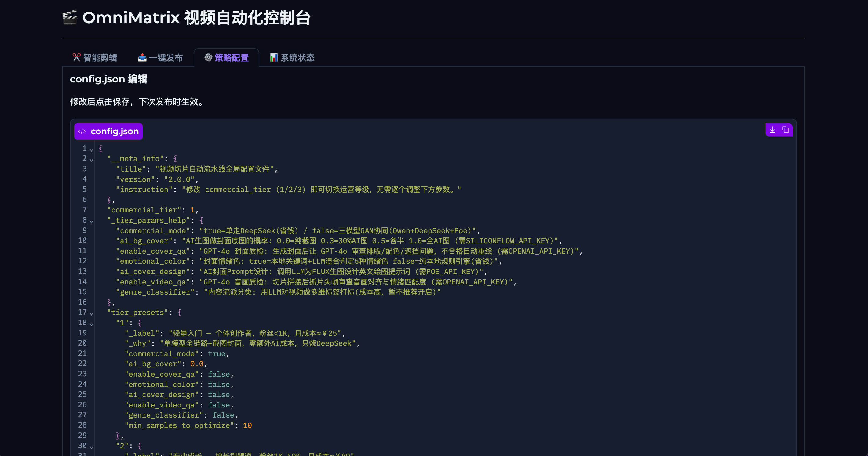
Task: Click "min_samples_to_optimize": 10 value
Action: (x=247, y=426)
